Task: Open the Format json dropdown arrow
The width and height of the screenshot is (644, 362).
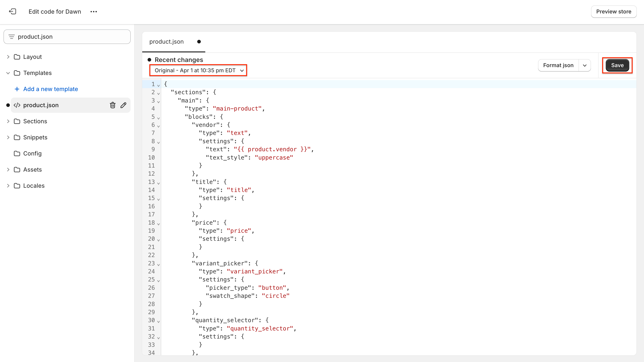Action: click(585, 65)
